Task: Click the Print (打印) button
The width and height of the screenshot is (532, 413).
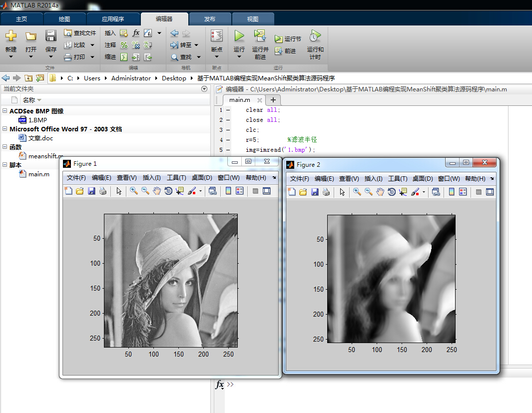Action: point(75,57)
